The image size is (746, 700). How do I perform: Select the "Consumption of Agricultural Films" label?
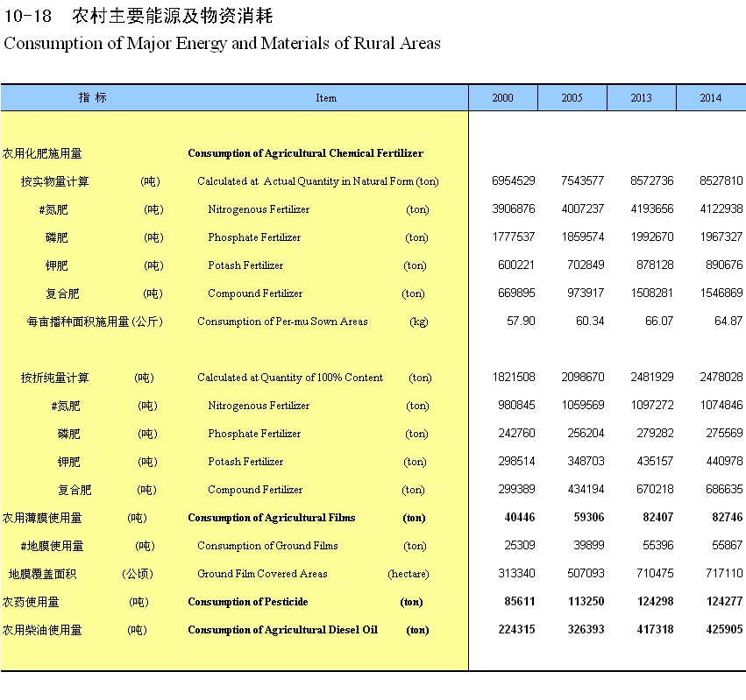pyautogui.click(x=271, y=518)
